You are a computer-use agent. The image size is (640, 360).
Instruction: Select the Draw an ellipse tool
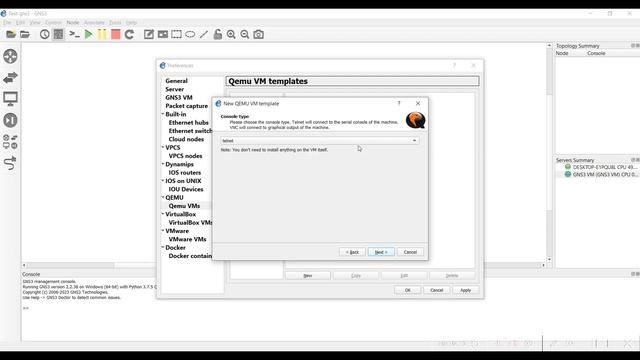[190, 34]
